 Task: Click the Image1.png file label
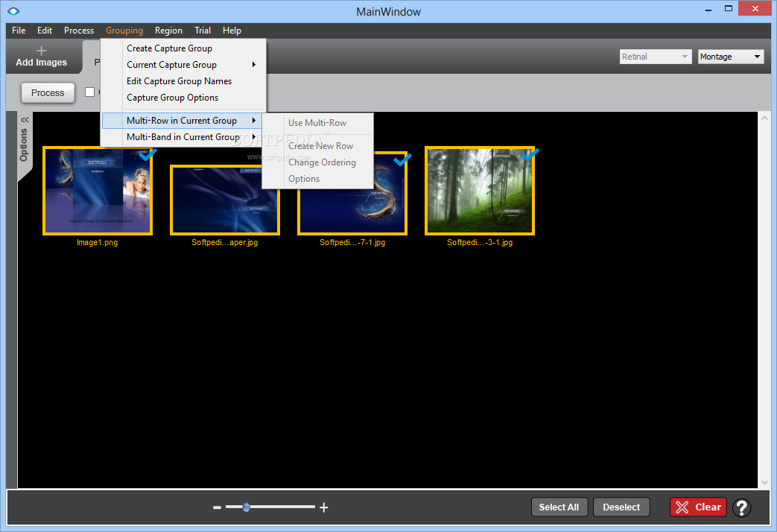click(x=97, y=242)
